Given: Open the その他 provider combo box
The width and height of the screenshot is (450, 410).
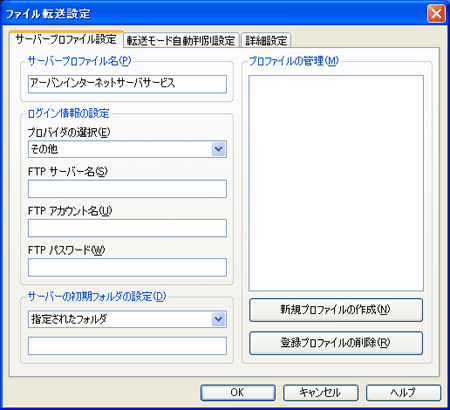Looking at the screenshot, I should (x=127, y=149).
